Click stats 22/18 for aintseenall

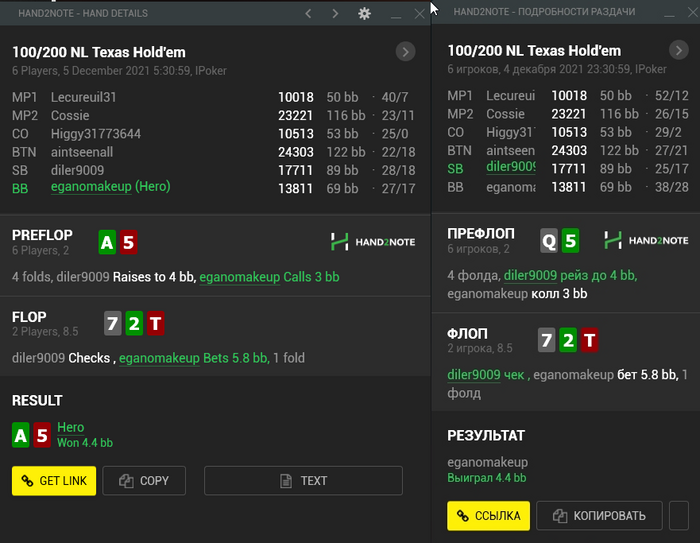point(398,152)
